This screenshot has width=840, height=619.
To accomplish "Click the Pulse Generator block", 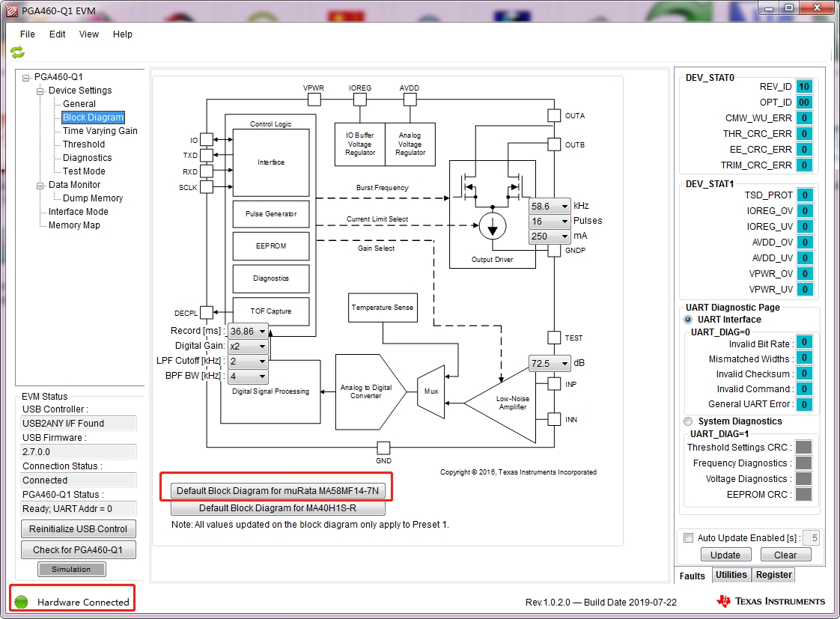I will [x=271, y=213].
